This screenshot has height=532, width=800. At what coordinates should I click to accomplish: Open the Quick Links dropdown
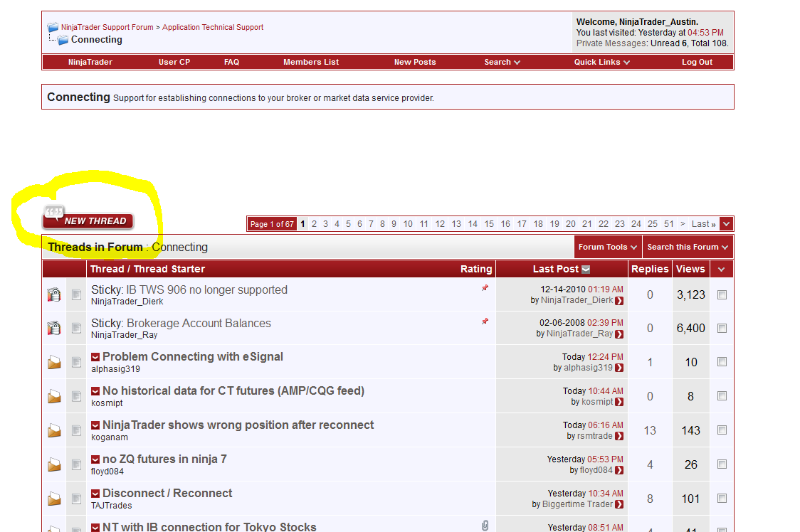tap(602, 62)
